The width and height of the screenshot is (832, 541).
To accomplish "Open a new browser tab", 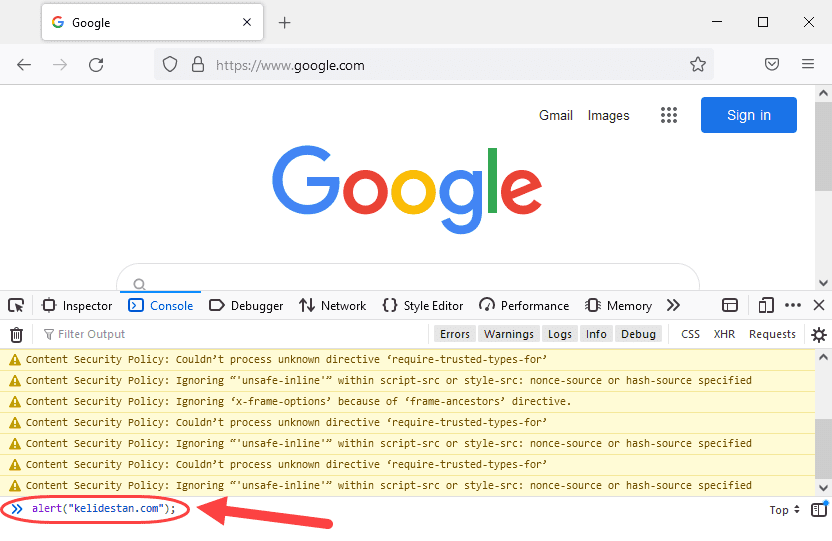I will coord(284,22).
